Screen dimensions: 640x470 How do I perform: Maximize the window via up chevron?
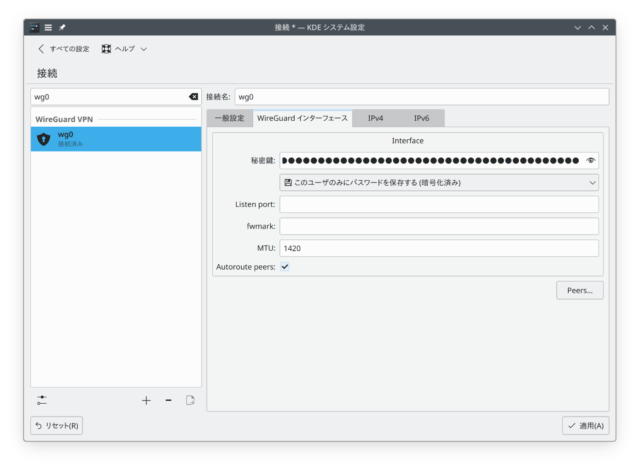[x=591, y=27]
